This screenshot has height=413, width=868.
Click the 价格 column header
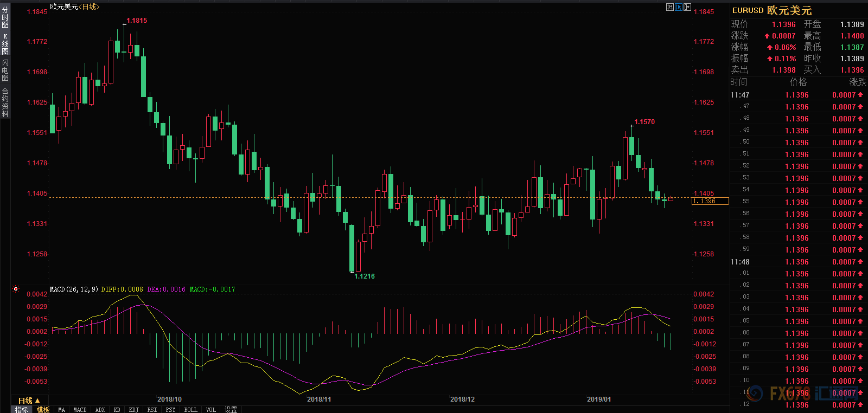(798, 82)
